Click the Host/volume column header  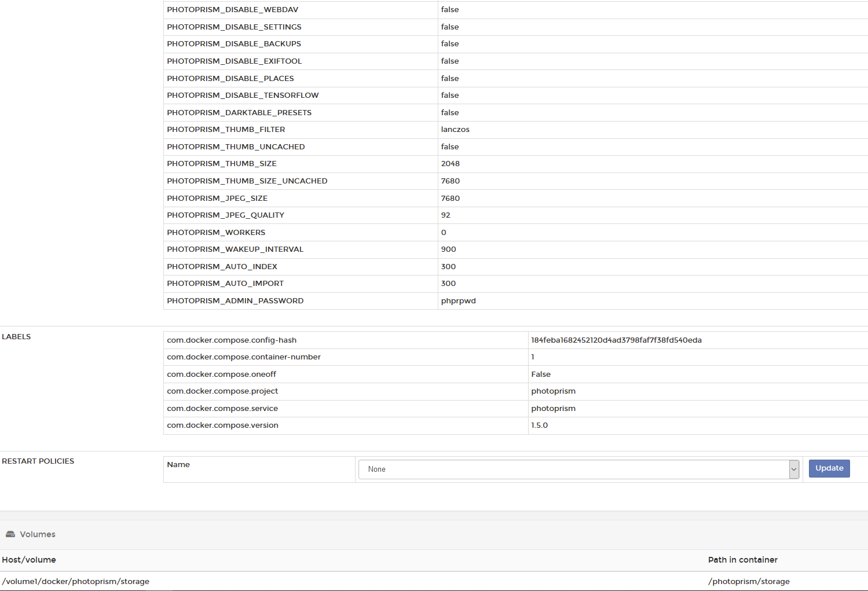pyautogui.click(x=29, y=560)
